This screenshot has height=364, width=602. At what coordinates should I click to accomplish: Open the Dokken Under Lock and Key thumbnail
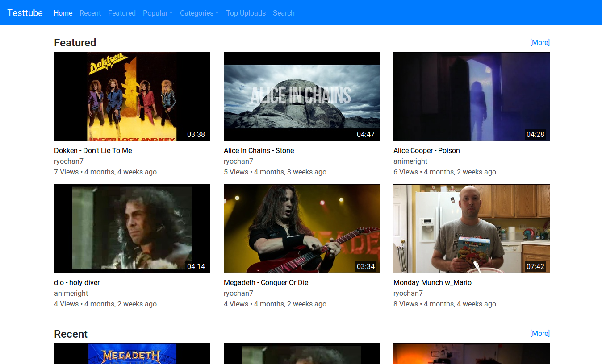tap(132, 97)
